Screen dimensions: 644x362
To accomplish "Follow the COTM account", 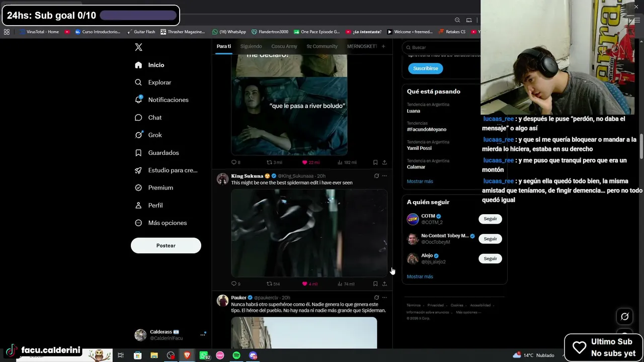I will pos(490,219).
